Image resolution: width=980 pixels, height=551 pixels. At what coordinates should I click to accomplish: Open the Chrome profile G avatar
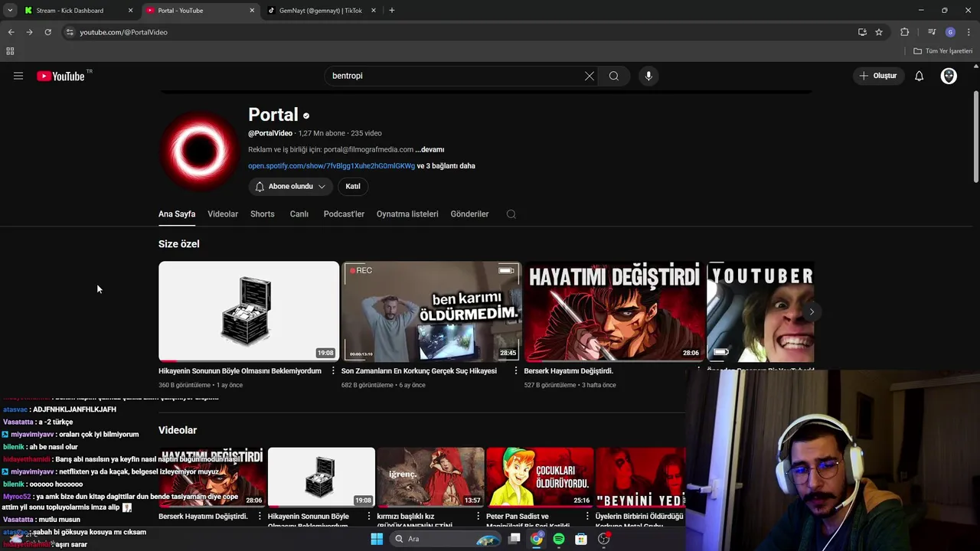(x=950, y=32)
